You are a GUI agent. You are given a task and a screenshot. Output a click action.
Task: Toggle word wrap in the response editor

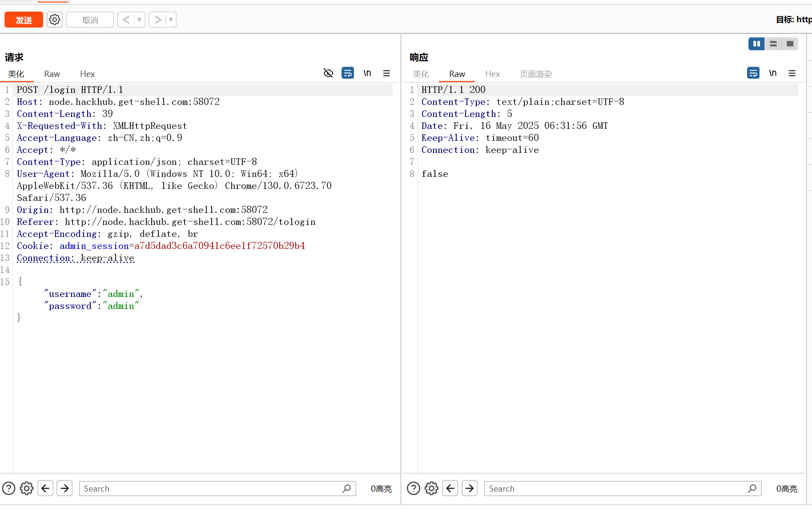tap(753, 73)
